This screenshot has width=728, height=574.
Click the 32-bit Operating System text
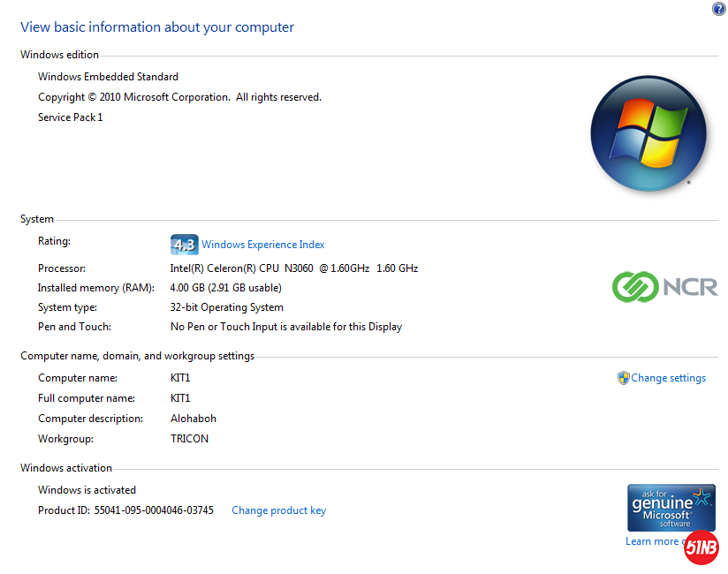pos(226,307)
